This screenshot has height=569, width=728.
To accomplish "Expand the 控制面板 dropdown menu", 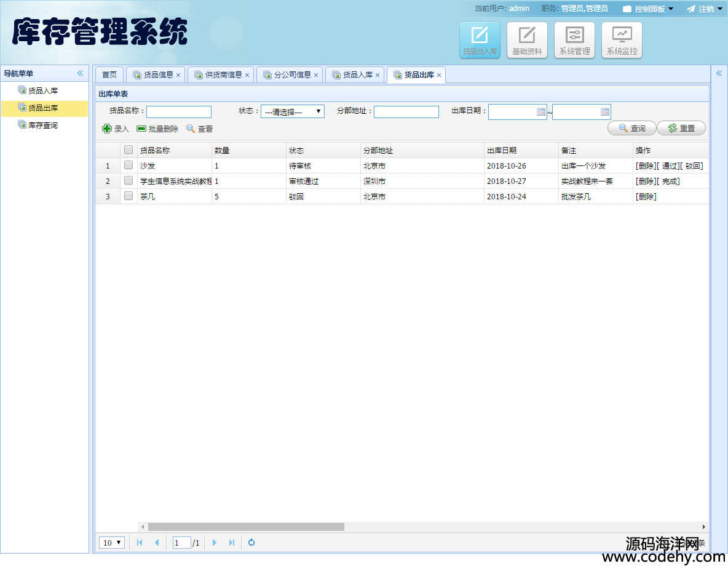I will [x=649, y=9].
